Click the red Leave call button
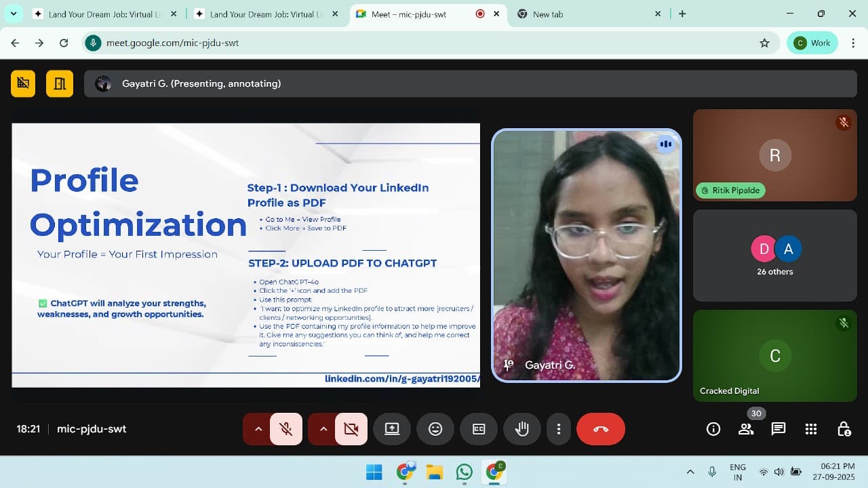Image resolution: width=868 pixels, height=488 pixels. coord(600,429)
